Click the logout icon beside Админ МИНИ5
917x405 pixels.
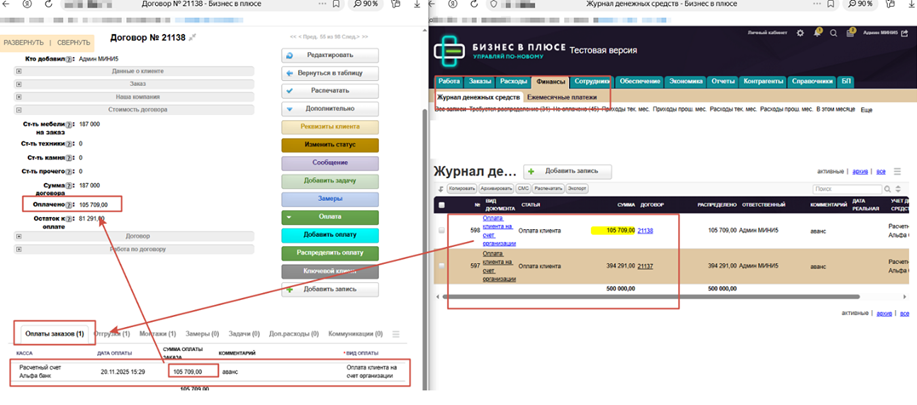(904, 34)
